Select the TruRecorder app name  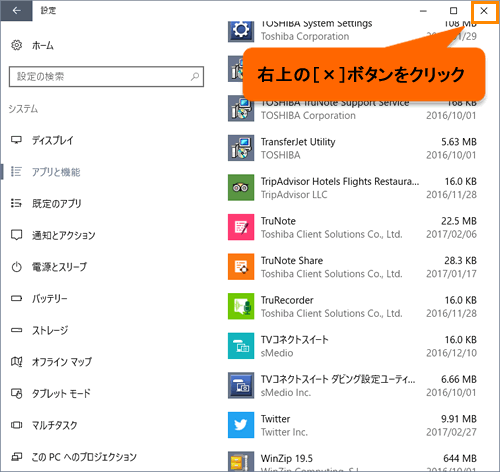pos(287,300)
